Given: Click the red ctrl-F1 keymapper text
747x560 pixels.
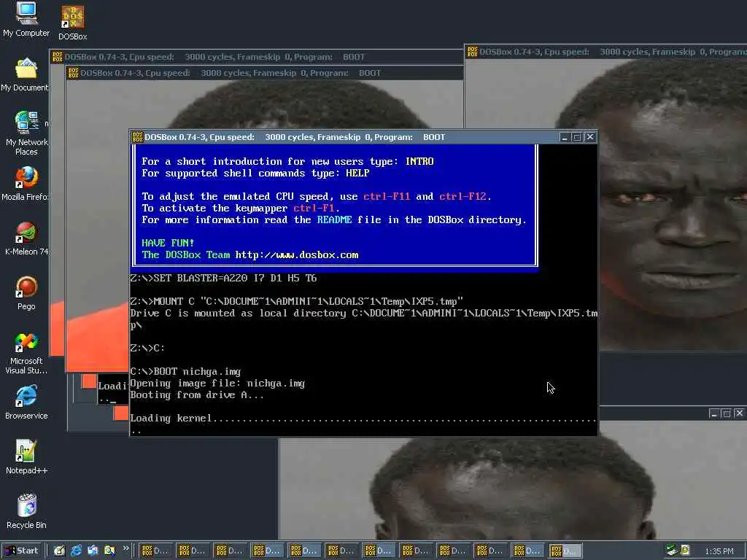Looking at the screenshot, I should 314,208.
